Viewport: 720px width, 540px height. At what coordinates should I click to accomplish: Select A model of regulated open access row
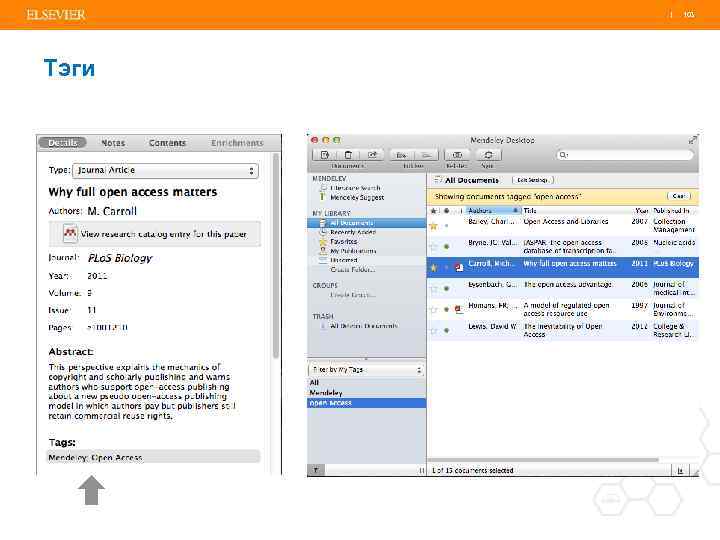click(x=563, y=309)
